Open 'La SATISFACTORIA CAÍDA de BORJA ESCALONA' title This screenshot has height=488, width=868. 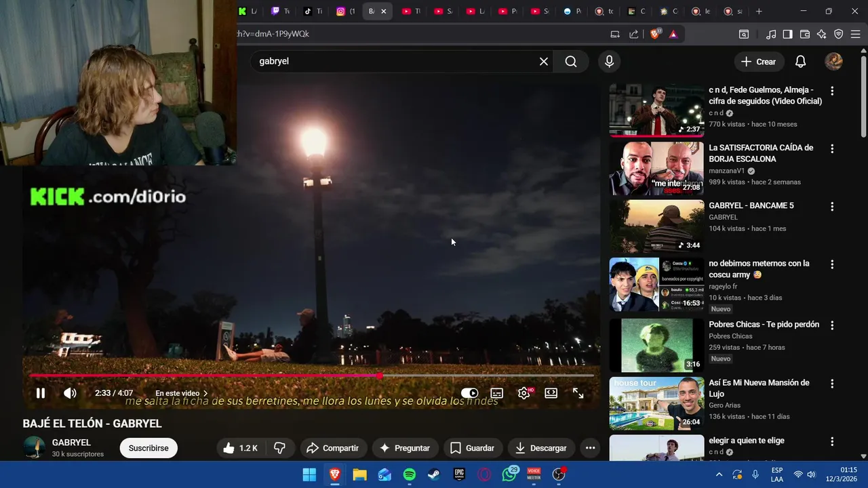click(x=761, y=153)
